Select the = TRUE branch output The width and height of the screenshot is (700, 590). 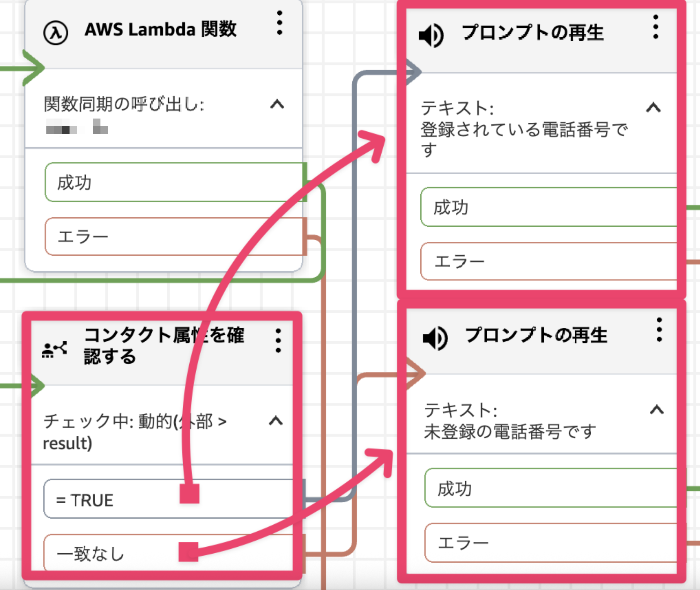tap(175, 499)
